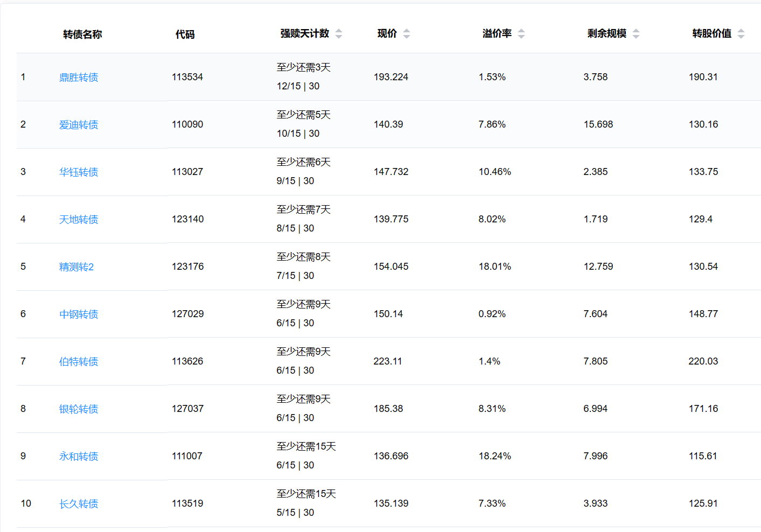Click the 华钰转债 bond name
Screen dimensions: 761x532
(x=79, y=172)
